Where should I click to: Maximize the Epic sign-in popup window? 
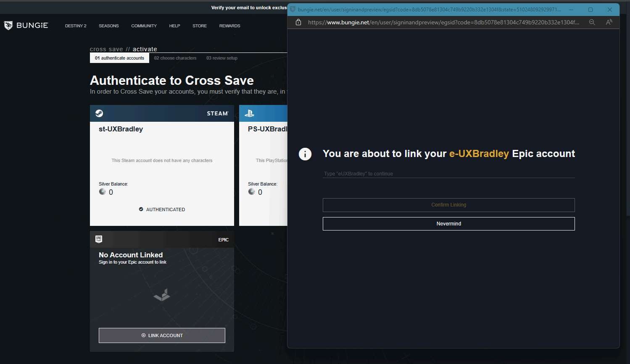click(590, 10)
